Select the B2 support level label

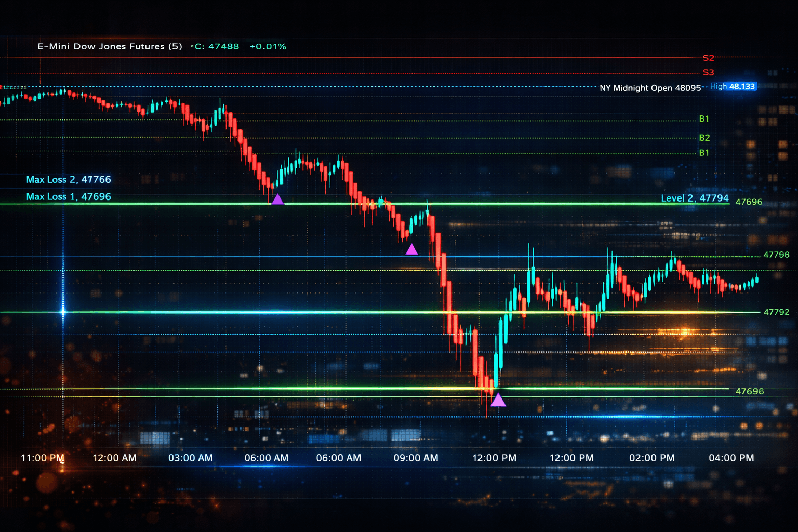704,137
